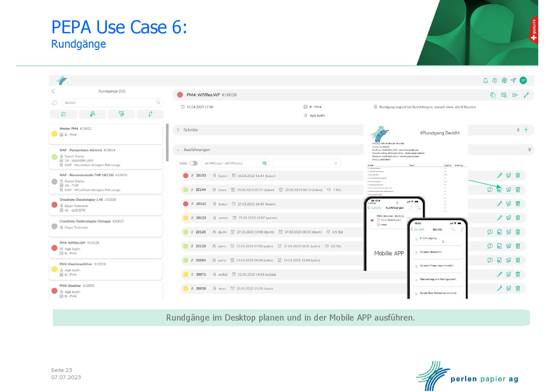Open report document for execution 20119

(x=499, y=246)
